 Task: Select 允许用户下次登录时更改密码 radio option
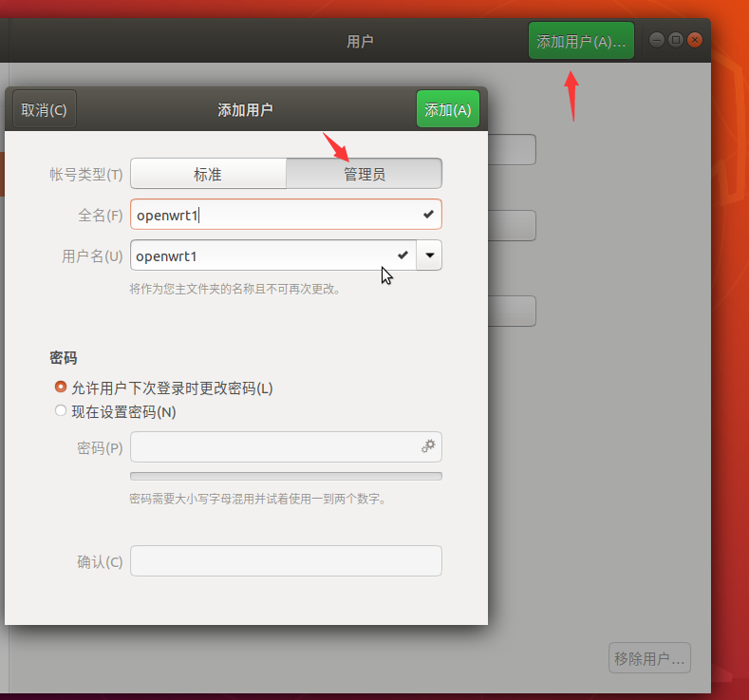coord(61,388)
